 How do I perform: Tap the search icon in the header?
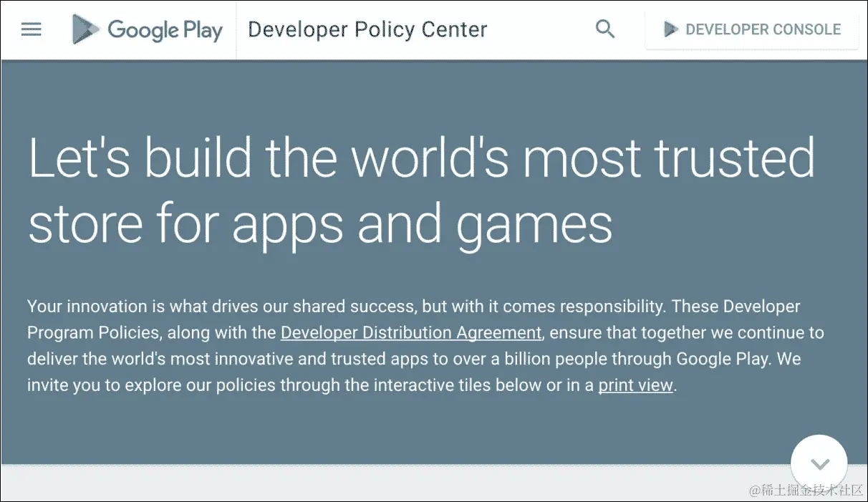tap(605, 29)
